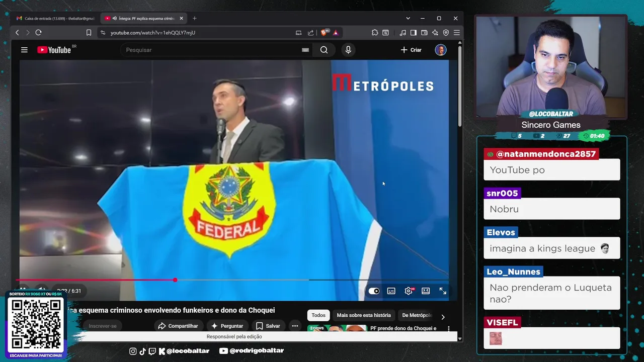Click the Compartilhar button
Image resolution: width=644 pixels, height=362 pixels.
pos(178,326)
